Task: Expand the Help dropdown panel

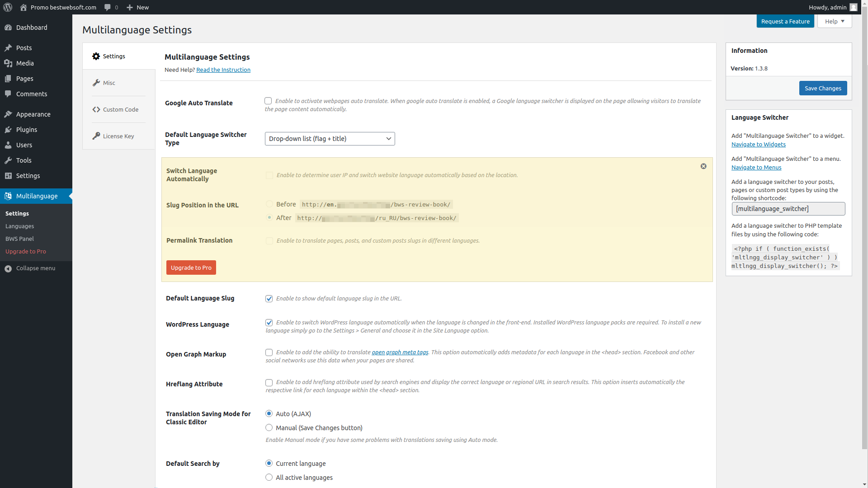Action: (x=834, y=21)
